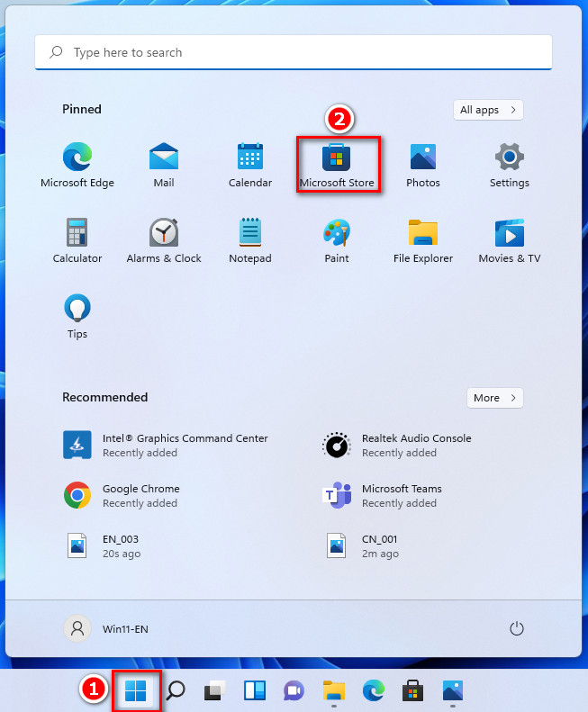Open the Win11-EN user account menu
The height and width of the screenshot is (712, 588).
tap(106, 629)
